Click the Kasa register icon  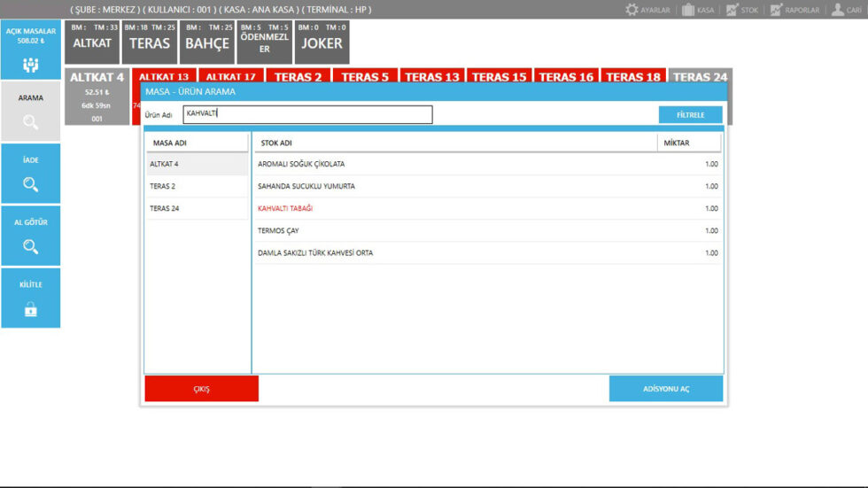(x=687, y=10)
